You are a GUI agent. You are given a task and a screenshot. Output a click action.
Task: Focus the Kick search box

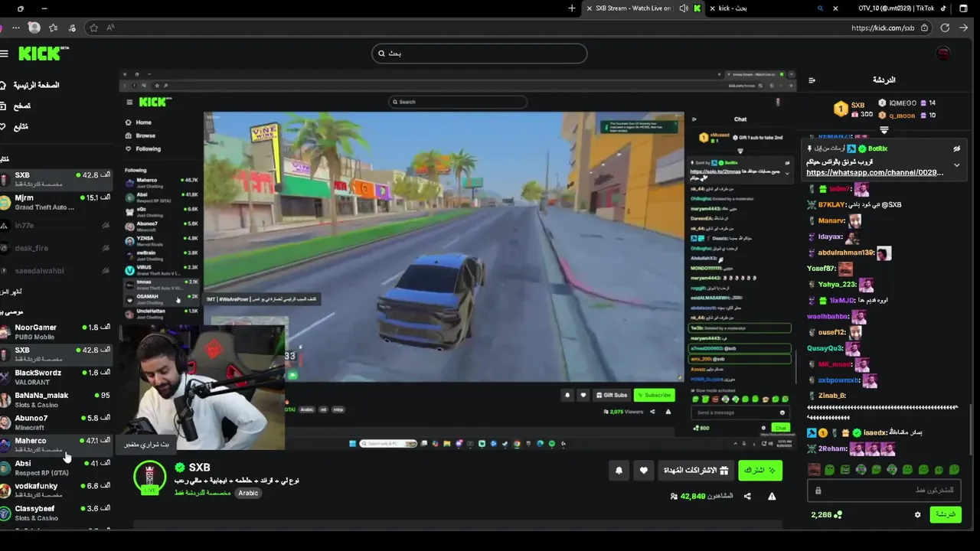point(479,54)
